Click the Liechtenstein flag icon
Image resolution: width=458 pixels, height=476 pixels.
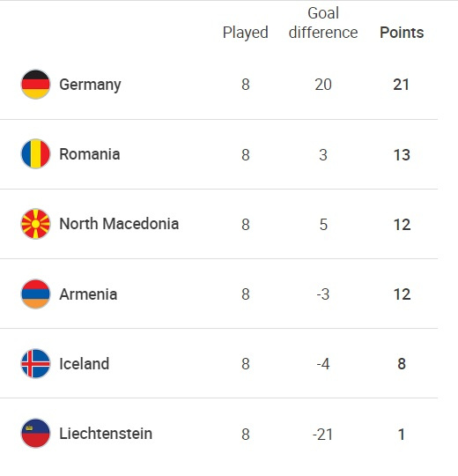point(35,433)
